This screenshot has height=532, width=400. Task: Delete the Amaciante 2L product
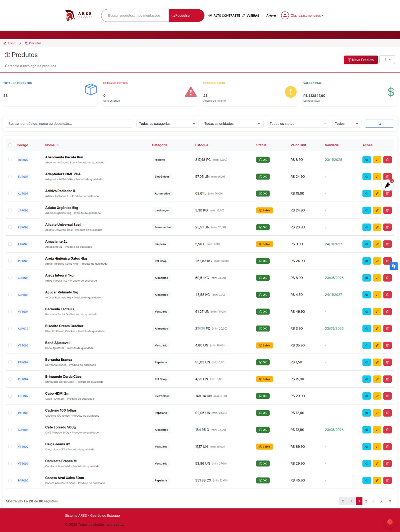387,244
